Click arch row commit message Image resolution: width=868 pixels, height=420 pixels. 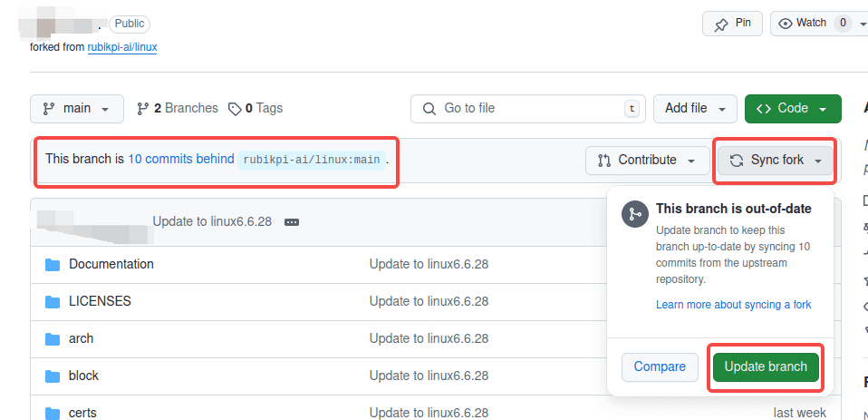pyautogui.click(x=429, y=338)
